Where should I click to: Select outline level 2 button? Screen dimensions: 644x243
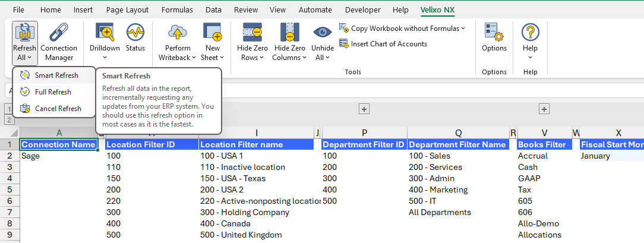tap(8, 119)
